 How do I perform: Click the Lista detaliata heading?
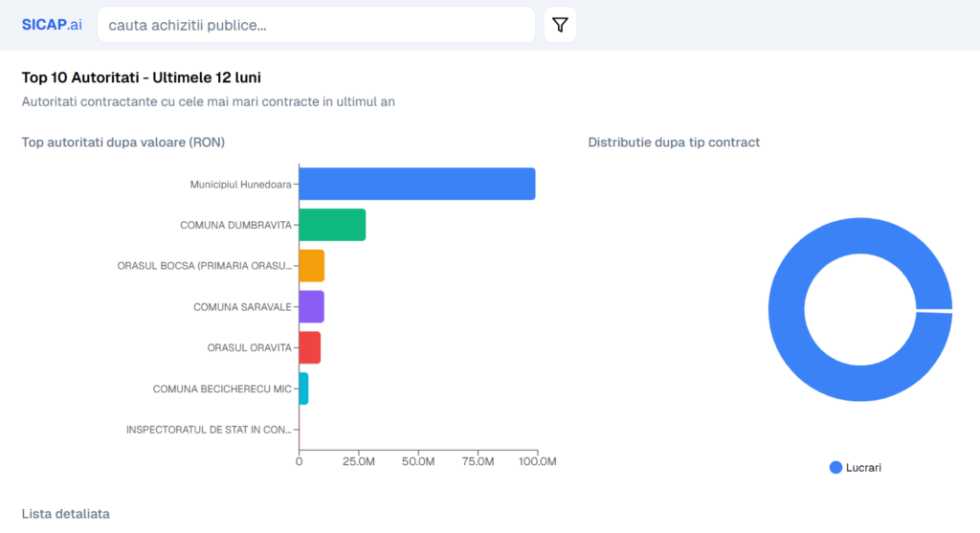66,514
